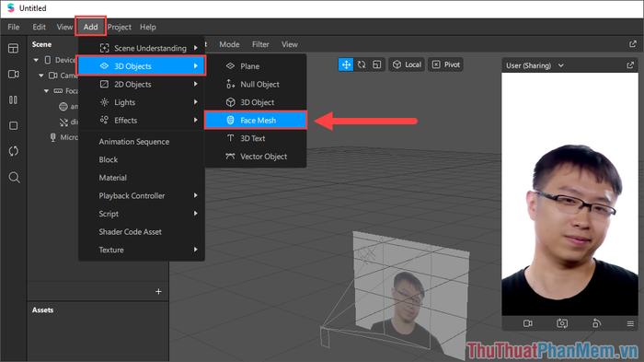Screen dimensions: 644x362
Task: Choose Block from Add menu
Action: [142, 159]
